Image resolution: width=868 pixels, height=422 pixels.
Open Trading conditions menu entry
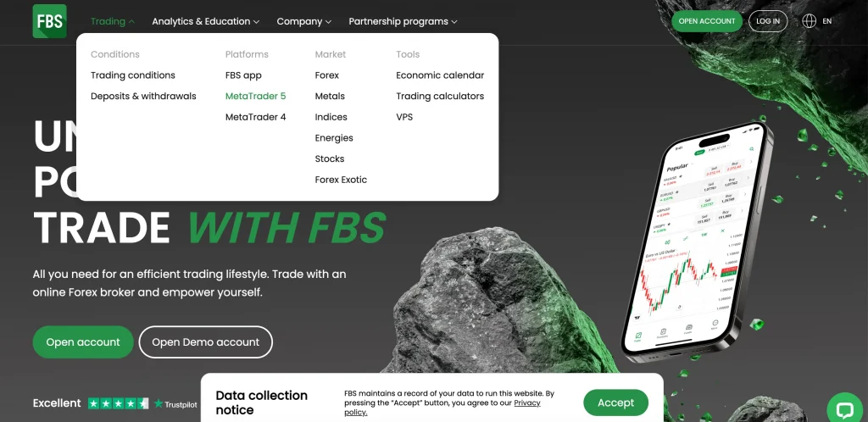[133, 75]
